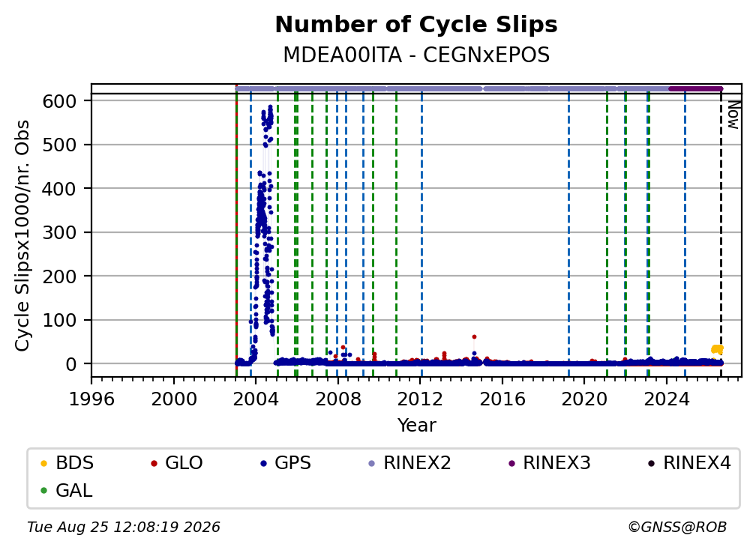Click the 100 y-axis tick label
The width and height of the screenshot is (756, 550).
tap(60, 320)
